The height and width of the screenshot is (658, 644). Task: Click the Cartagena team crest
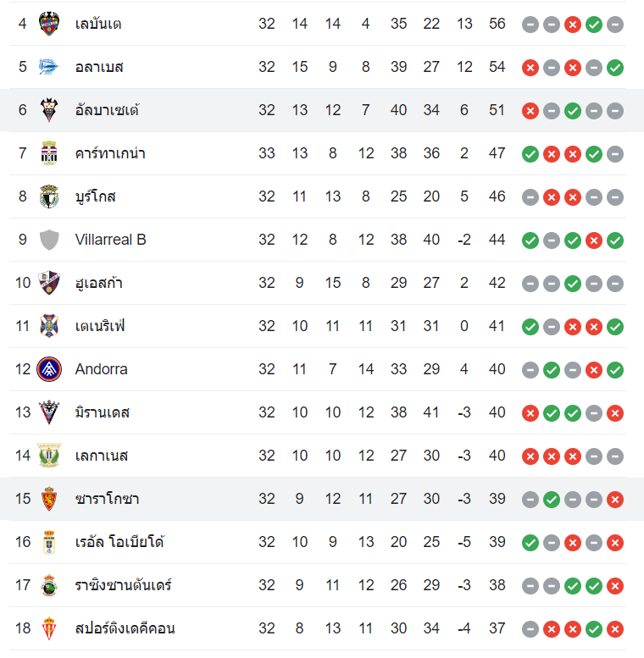coord(49,153)
